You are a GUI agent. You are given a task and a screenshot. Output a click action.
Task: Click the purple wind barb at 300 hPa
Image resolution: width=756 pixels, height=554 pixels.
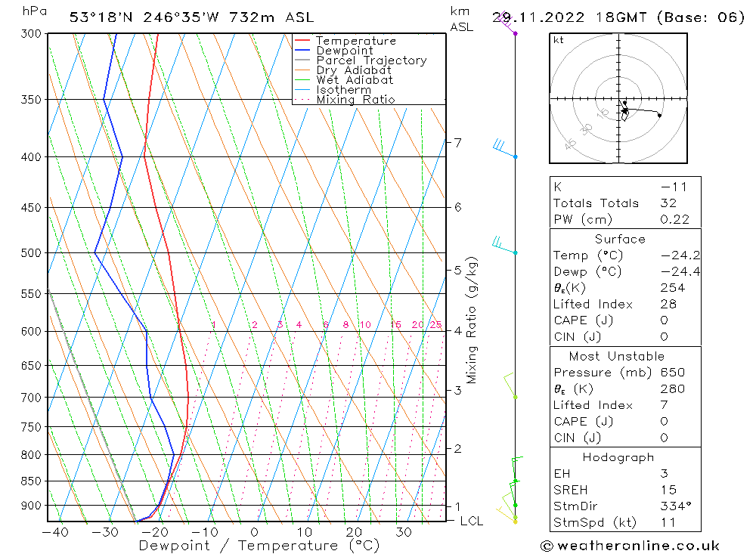point(507,22)
